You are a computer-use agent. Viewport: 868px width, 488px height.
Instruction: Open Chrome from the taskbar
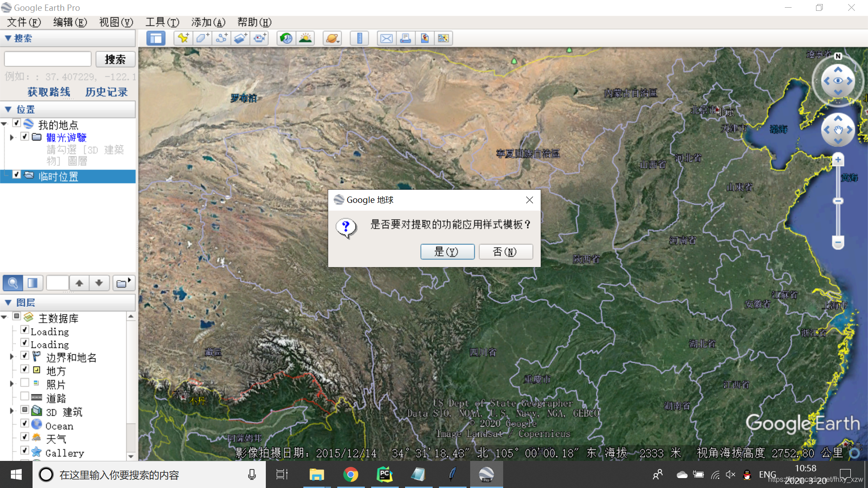pos(350,474)
